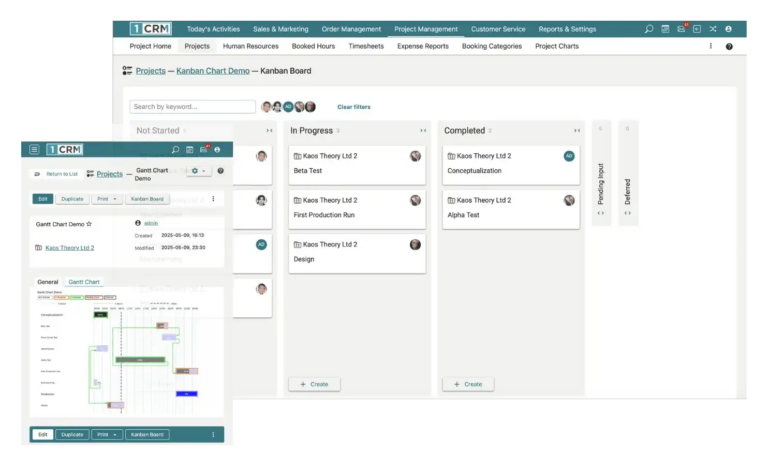Open Order Management menu
The height and width of the screenshot is (466, 768).
pyautogui.click(x=351, y=29)
